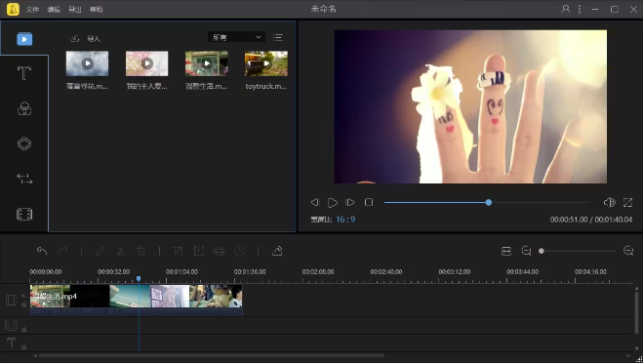Click the undo arrow in the timeline toolbar
The height and width of the screenshot is (364, 643).
coord(42,251)
